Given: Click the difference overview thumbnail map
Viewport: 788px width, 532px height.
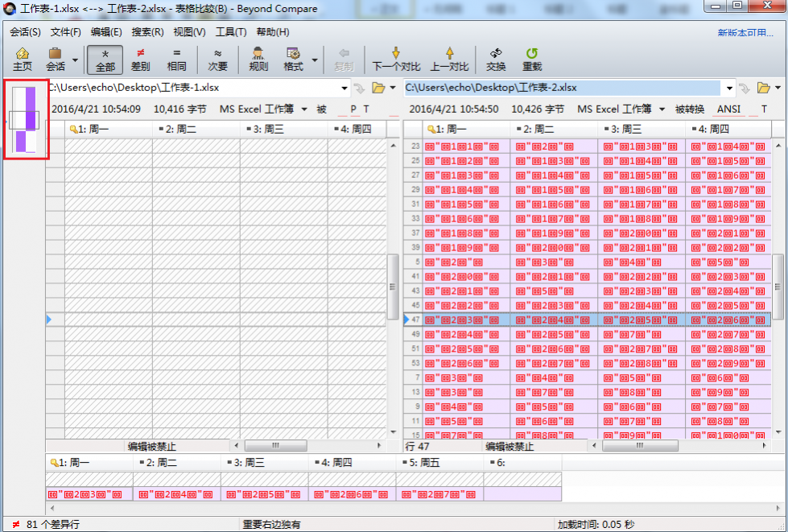Looking at the screenshot, I should (x=26, y=119).
